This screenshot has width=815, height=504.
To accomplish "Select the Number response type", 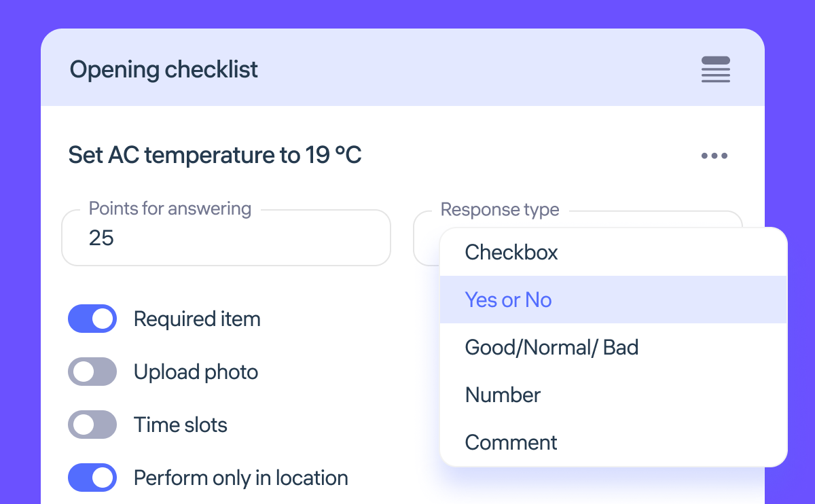I will (x=503, y=395).
